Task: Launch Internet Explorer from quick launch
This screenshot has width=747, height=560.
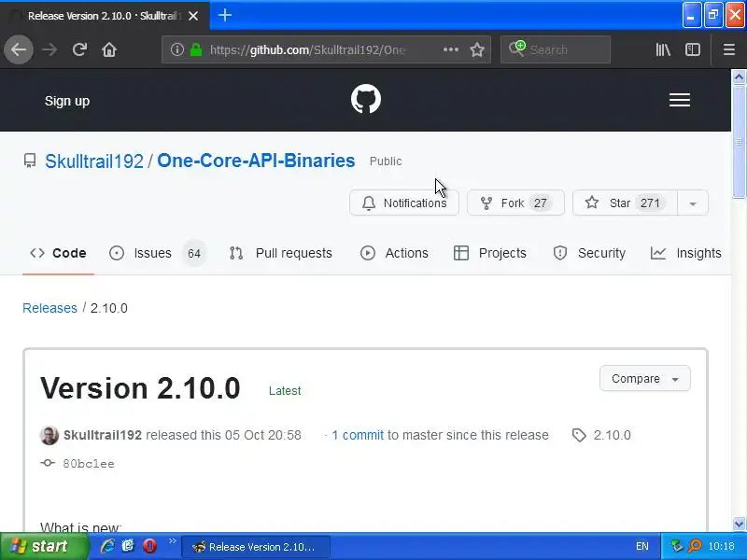Action: 107,546
